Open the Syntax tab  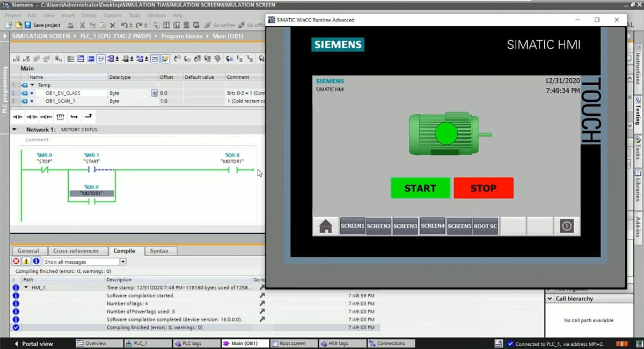(x=159, y=251)
